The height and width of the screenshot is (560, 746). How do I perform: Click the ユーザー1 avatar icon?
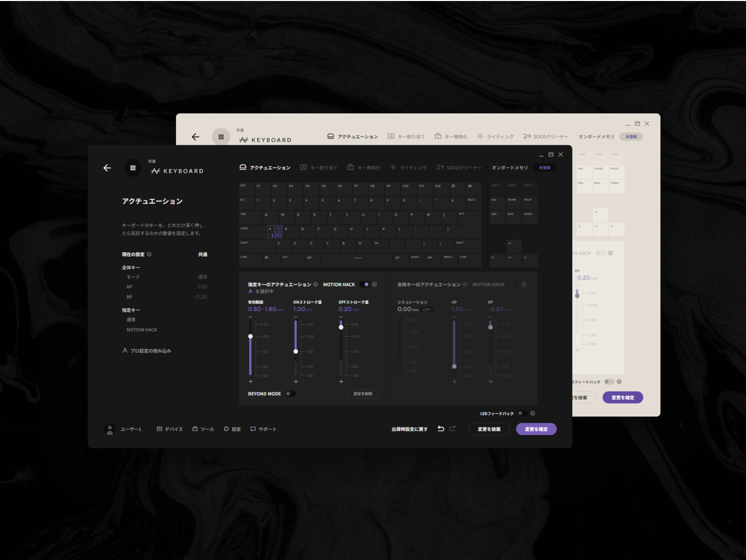pyautogui.click(x=110, y=429)
